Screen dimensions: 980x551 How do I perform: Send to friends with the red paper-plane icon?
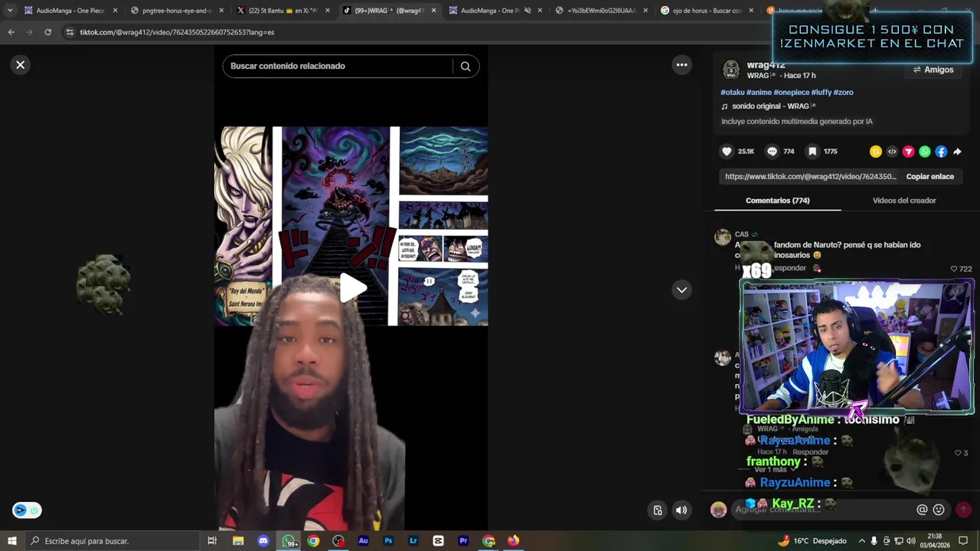click(909, 152)
